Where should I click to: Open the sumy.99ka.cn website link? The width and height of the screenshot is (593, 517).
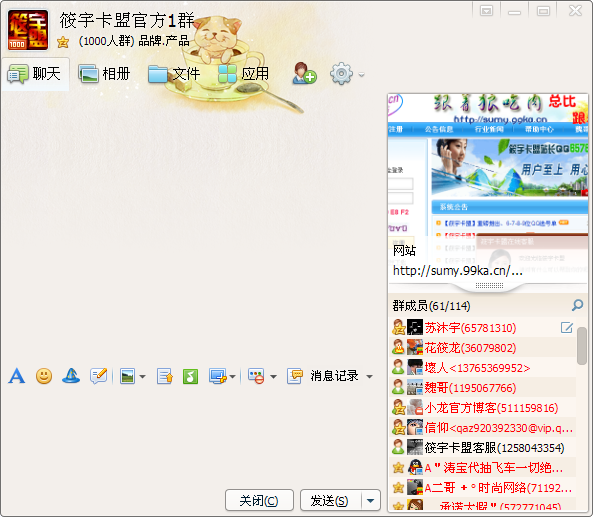pyautogui.click(x=458, y=271)
